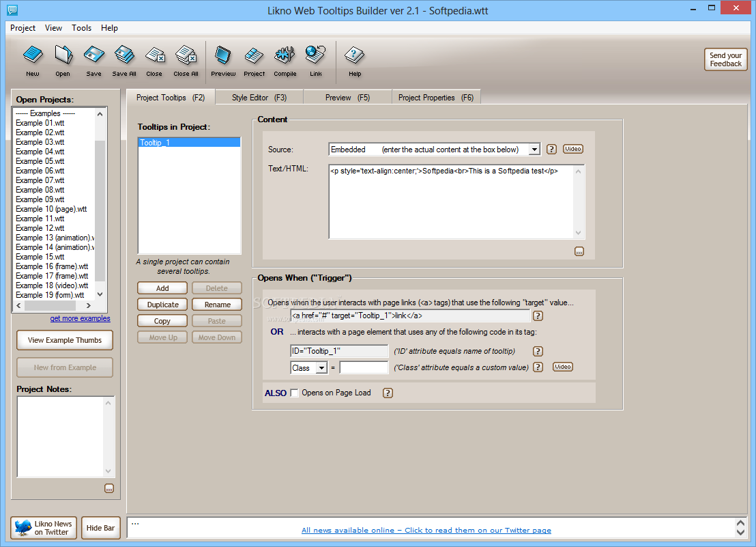Open the Help menu

109,28
